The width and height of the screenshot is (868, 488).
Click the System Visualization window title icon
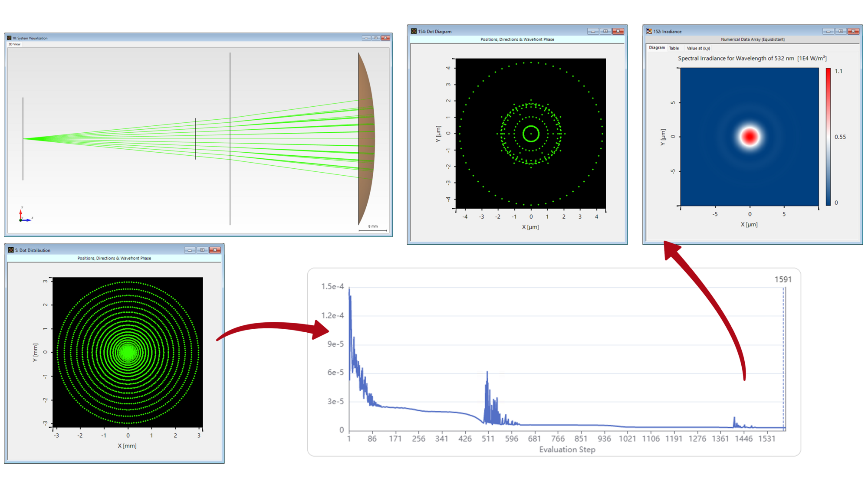[x=9, y=38]
